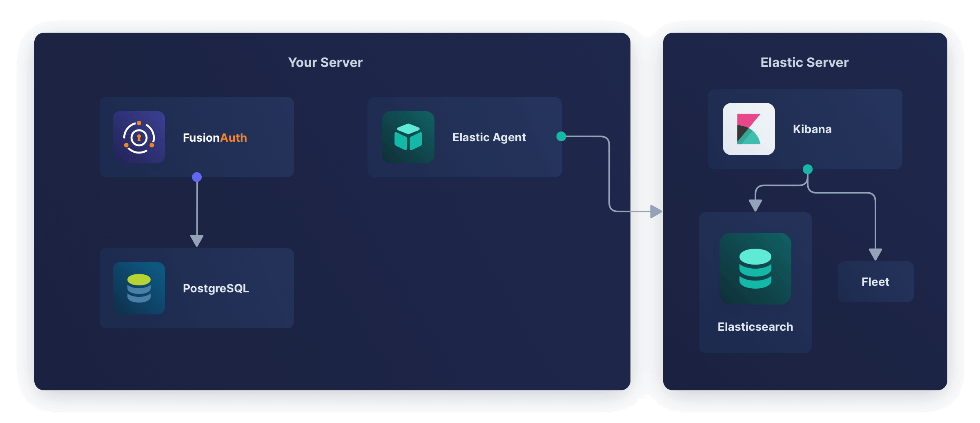Click the Elasticsearch database icon
Screen dimensions: 980x423
point(755,269)
